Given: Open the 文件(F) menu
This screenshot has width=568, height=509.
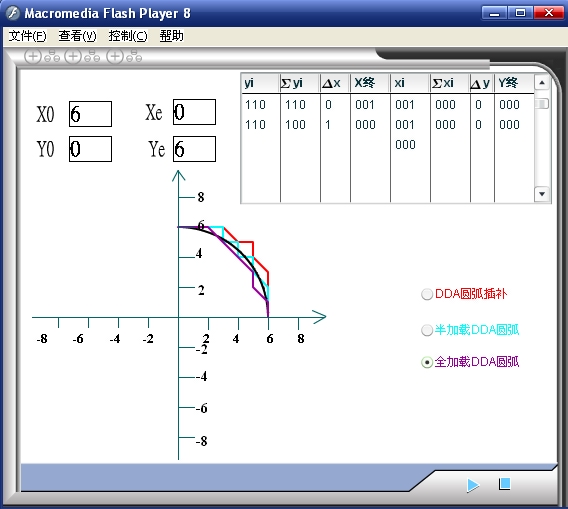Looking at the screenshot, I should click(28, 36).
